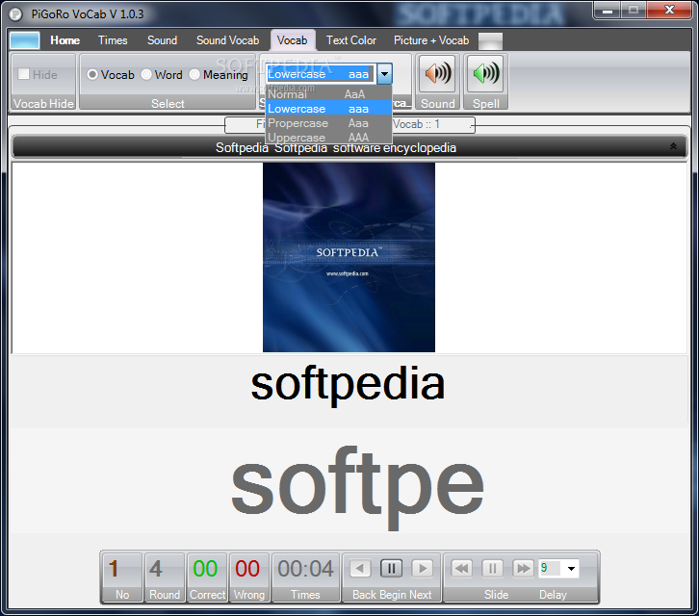
Task: Open the Lowercase combo box arrow
Action: pyautogui.click(x=384, y=74)
